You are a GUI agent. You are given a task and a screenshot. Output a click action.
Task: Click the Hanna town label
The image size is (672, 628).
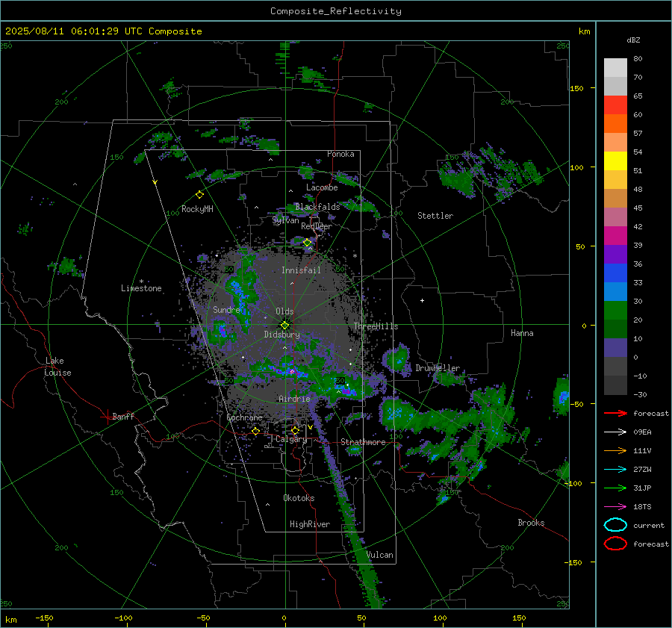click(x=522, y=333)
